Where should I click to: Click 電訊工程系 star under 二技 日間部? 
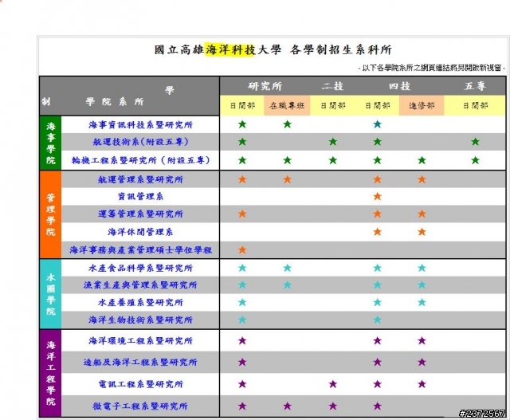click(x=333, y=384)
